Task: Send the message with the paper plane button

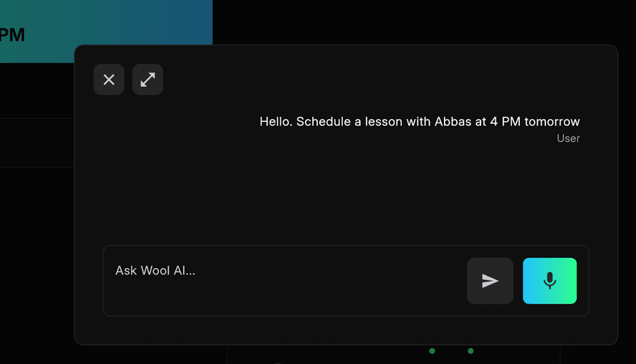Action: (x=490, y=281)
